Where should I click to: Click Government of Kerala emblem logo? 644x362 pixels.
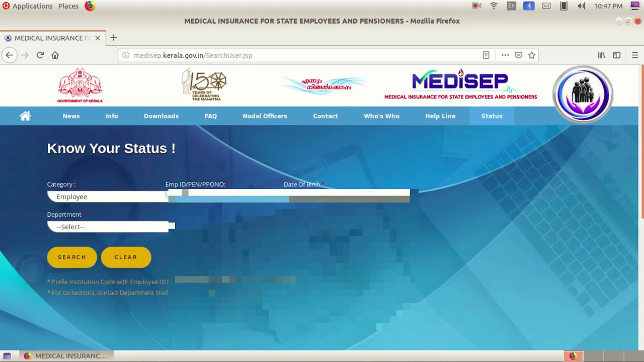[80, 85]
